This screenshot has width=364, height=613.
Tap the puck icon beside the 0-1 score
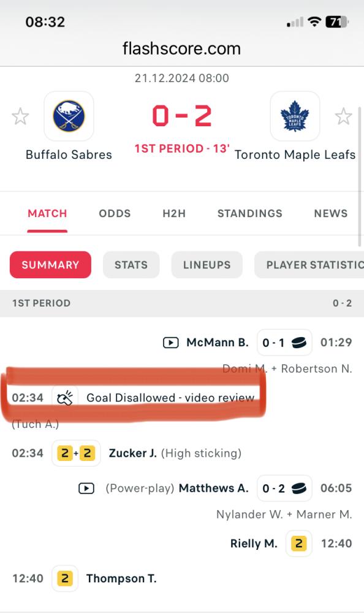(x=299, y=343)
